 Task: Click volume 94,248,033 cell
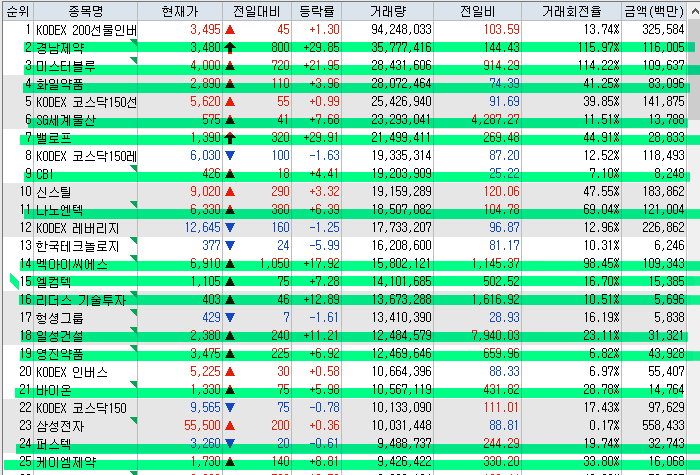[x=401, y=29]
